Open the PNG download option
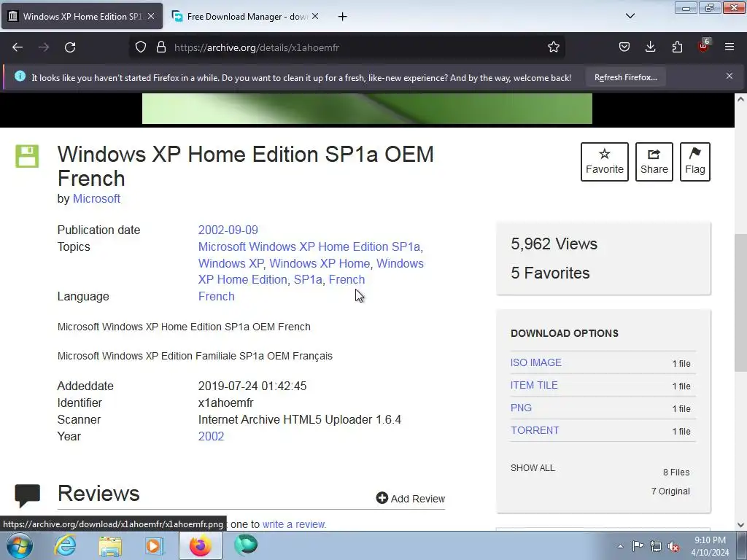 pos(521,408)
